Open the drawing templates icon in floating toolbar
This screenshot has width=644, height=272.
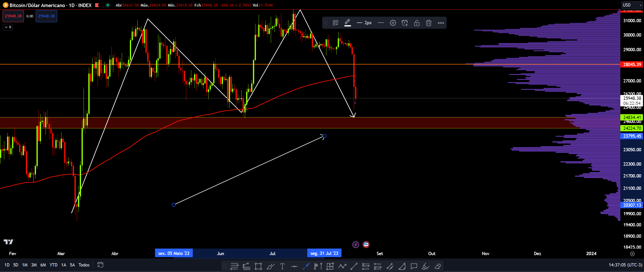point(335,23)
